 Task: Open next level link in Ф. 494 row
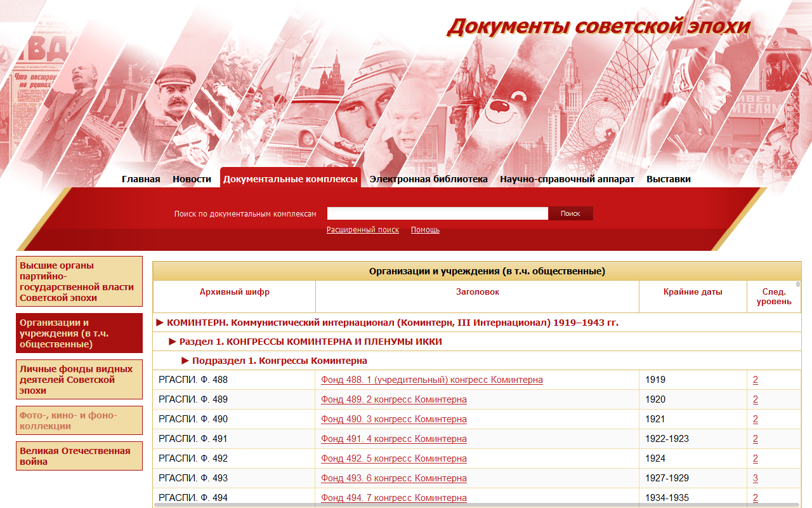pyautogui.click(x=756, y=498)
